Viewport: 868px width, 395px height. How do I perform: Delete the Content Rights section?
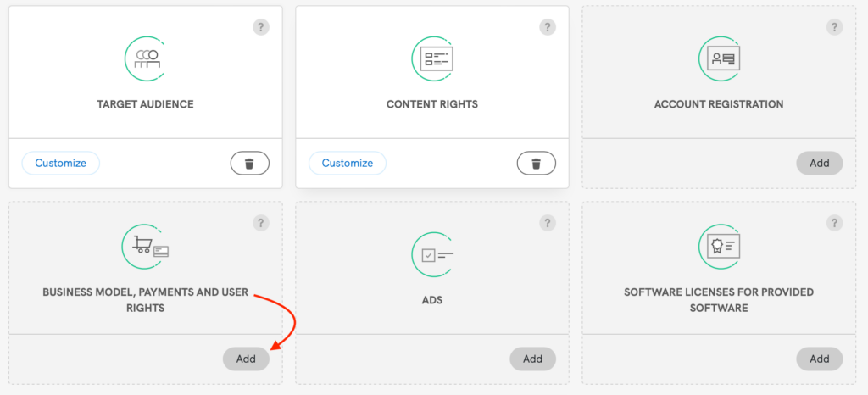pos(536,163)
